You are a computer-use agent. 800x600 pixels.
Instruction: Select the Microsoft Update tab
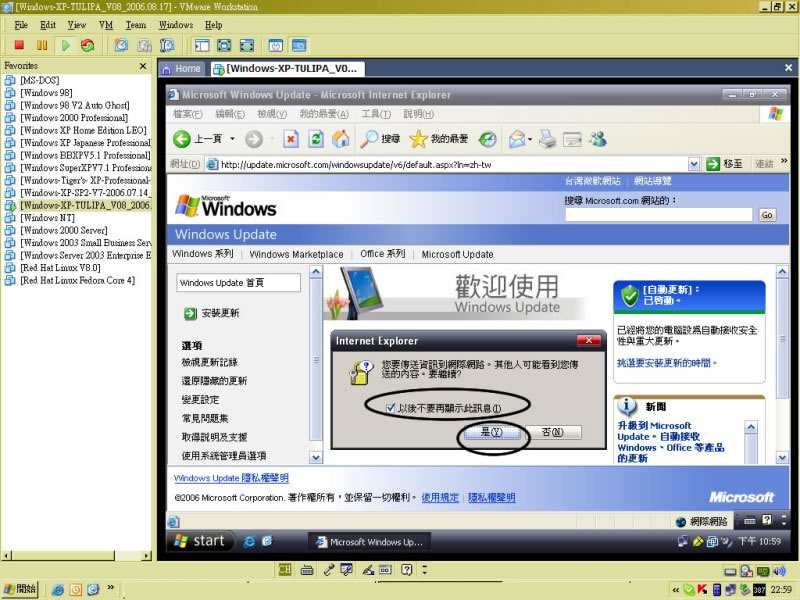457,254
